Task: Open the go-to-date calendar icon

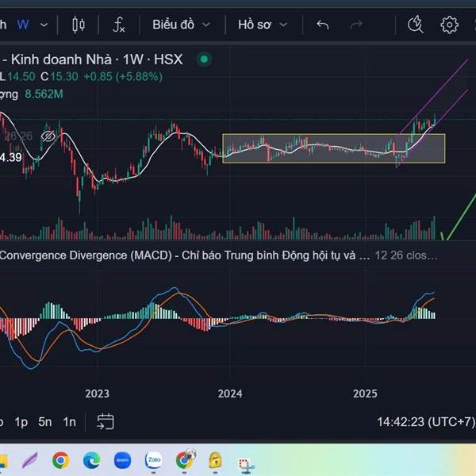Action: pos(106,422)
